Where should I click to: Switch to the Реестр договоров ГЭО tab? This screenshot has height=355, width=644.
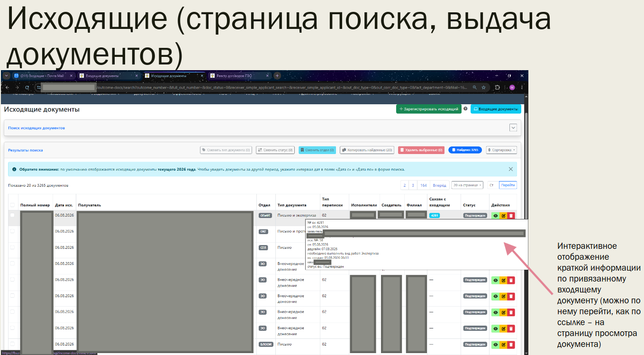pos(239,76)
